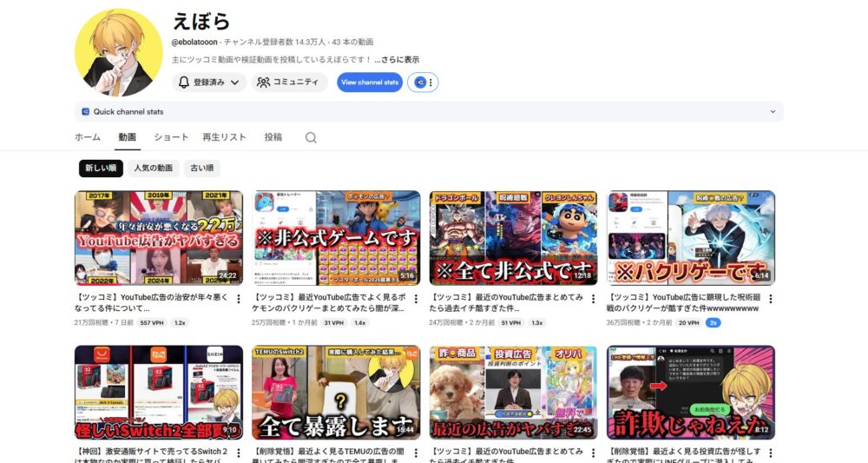This screenshot has width=868, height=463.
Task: Open three-dot menu for the 6:14 Jujutsu video
Action: (770, 299)
